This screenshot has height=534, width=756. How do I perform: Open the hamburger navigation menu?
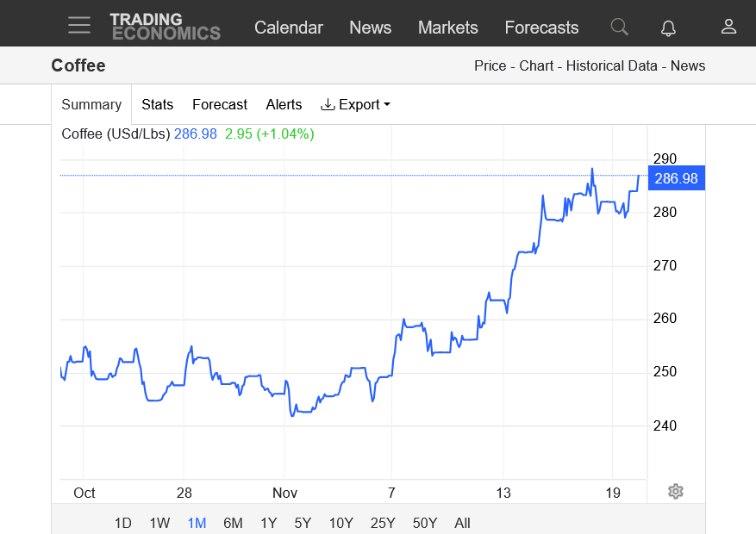pos(79,26)
